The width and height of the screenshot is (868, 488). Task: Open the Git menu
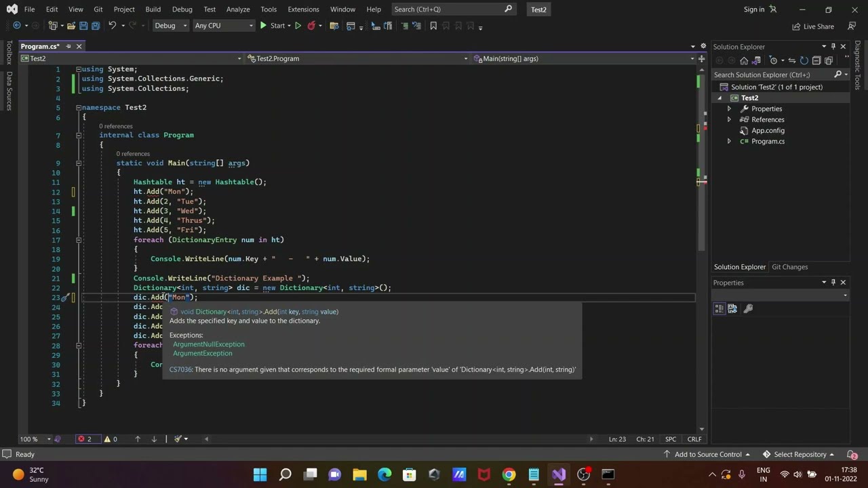98,9
